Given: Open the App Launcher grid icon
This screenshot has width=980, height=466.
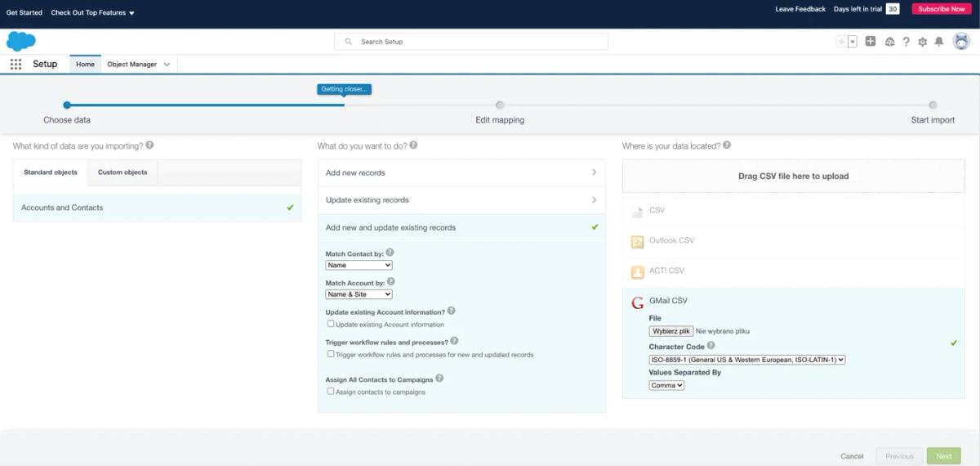Looking at the screenshot, I should tap(16, 64).
